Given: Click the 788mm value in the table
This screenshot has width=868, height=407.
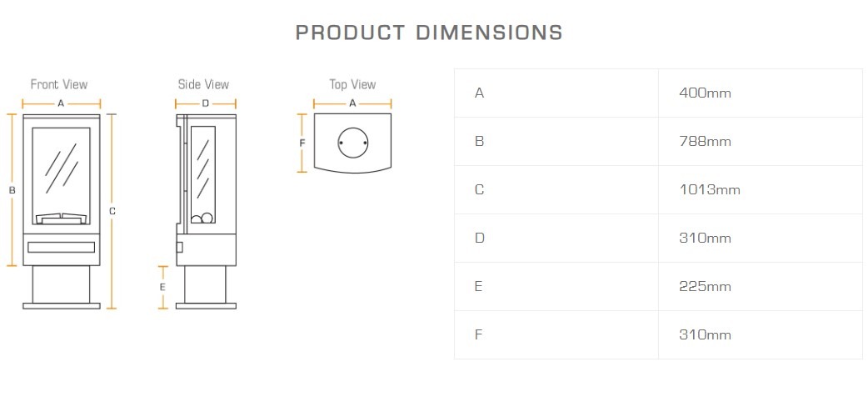Looking at the screenshot, I should [x=705, y=142].
